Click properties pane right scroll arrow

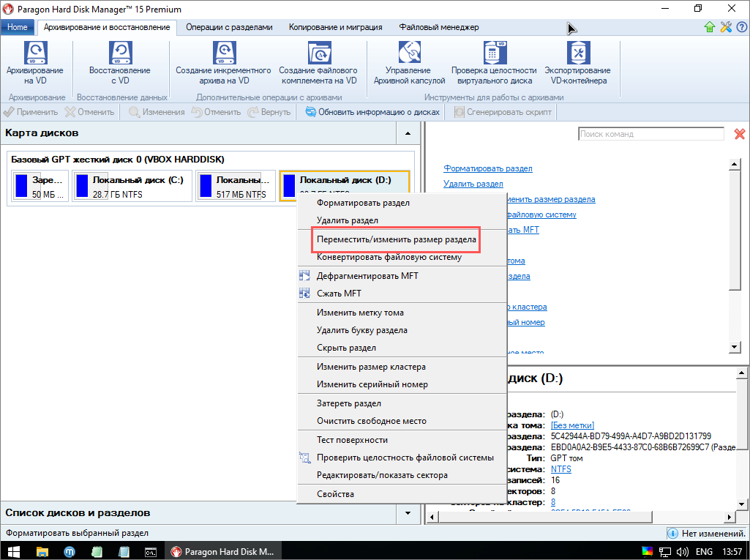click(x=730, y=517)
